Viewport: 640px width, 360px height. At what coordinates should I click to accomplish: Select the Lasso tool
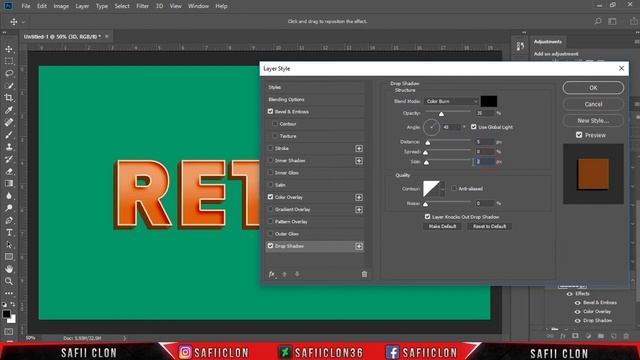9,73
